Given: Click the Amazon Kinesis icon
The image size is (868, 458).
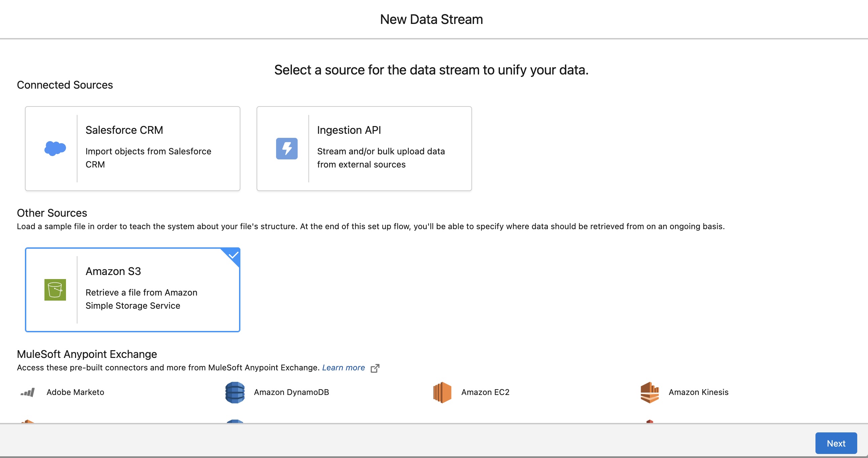Looking at the screenshot, I should (649, 392).
